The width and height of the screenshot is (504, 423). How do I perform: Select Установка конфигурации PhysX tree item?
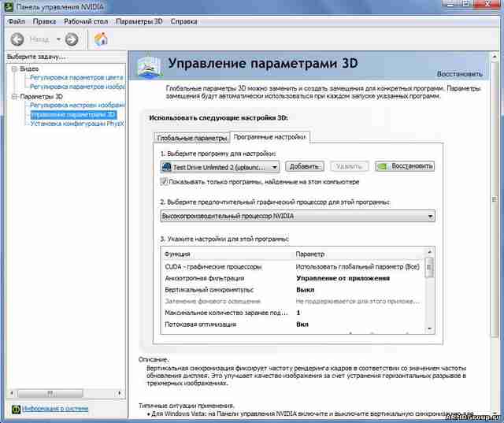(x=77, y=124)
